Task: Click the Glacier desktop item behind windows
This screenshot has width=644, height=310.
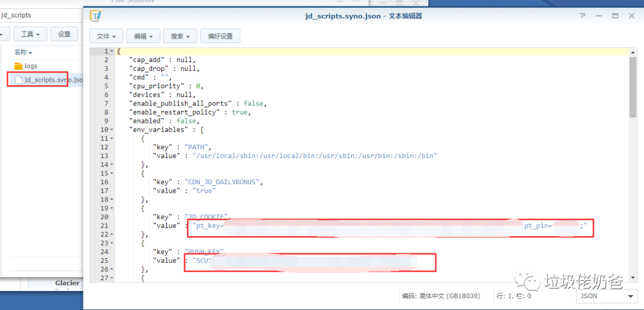Action: click(67, 283)
